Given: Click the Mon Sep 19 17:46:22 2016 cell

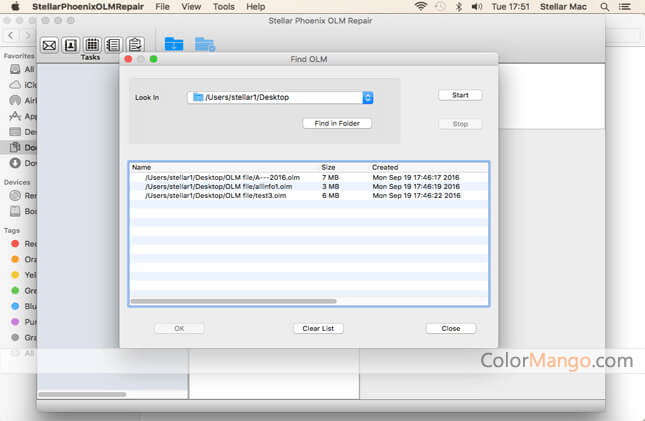Looking at the screenshot, I should [x=416, y=195].
